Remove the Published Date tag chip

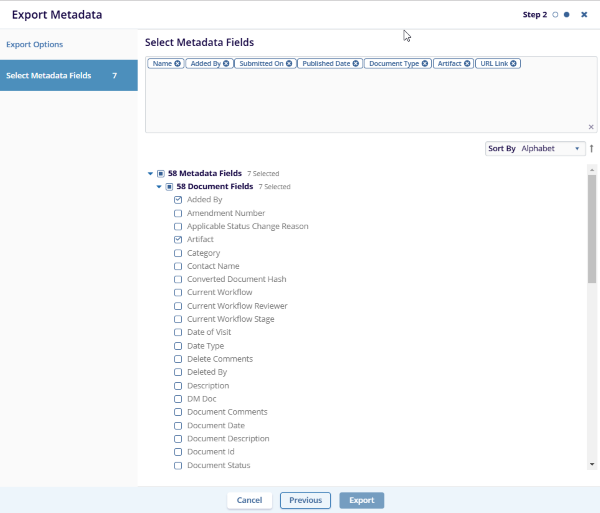(x=355, y=64)
